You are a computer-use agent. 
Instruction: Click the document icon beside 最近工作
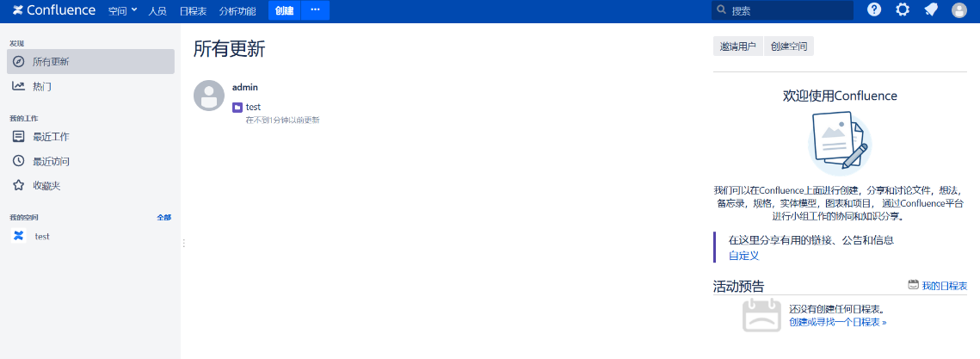[x=19, y=136]
